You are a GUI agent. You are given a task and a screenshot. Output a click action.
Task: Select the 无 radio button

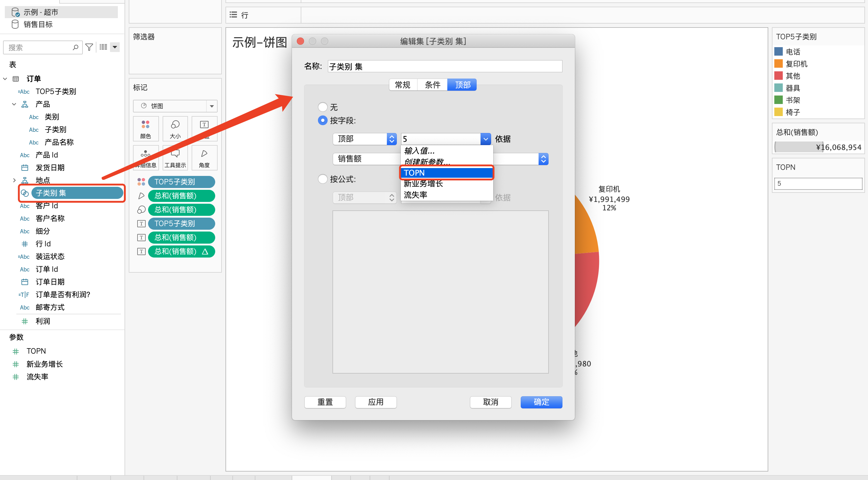[x=322, y=107]
